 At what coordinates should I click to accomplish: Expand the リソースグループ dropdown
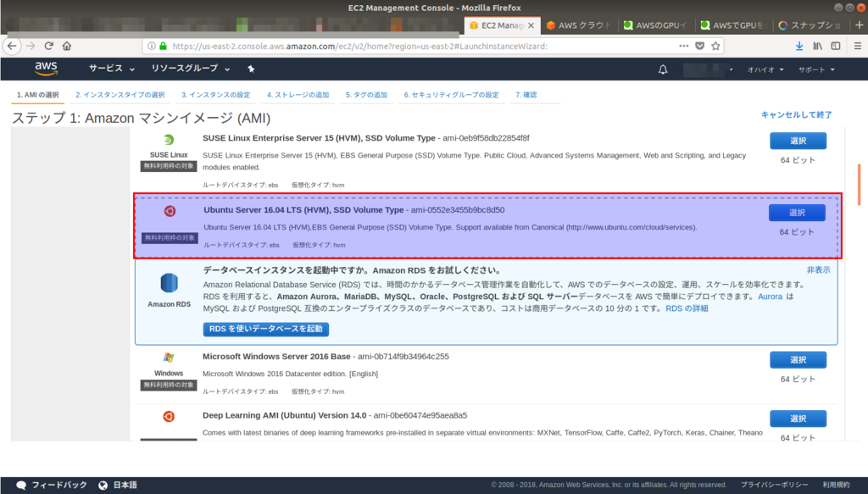pyautogui.click(x=191, y=69)
